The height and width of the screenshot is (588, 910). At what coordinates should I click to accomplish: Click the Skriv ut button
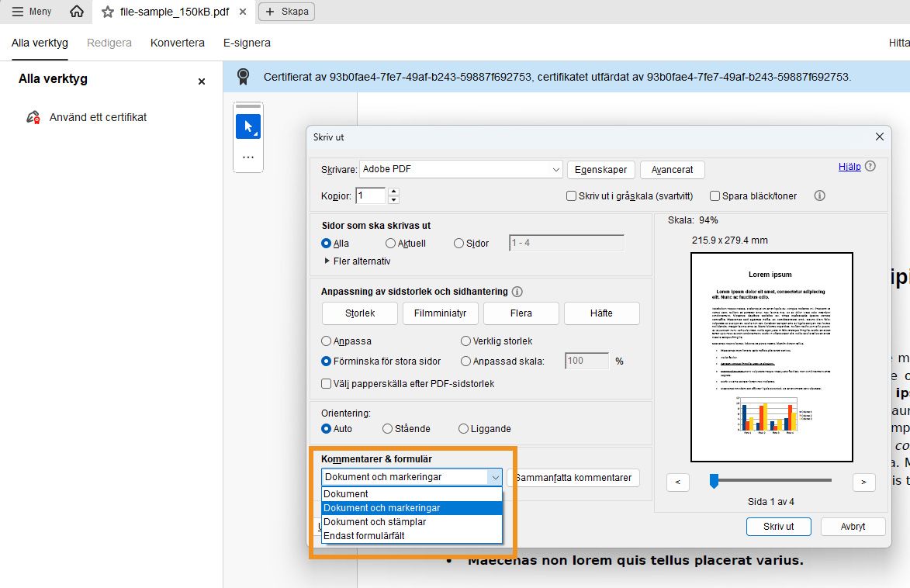pos(778,526)
